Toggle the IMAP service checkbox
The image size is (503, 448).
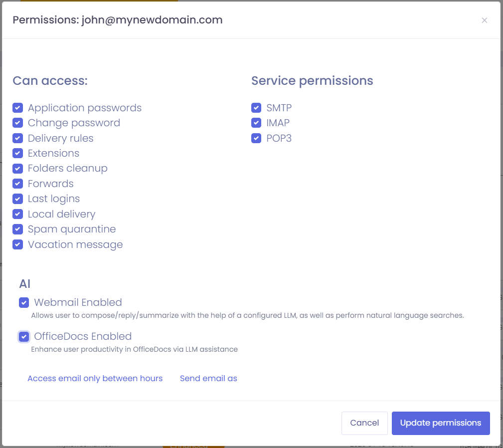click(256, 123)
